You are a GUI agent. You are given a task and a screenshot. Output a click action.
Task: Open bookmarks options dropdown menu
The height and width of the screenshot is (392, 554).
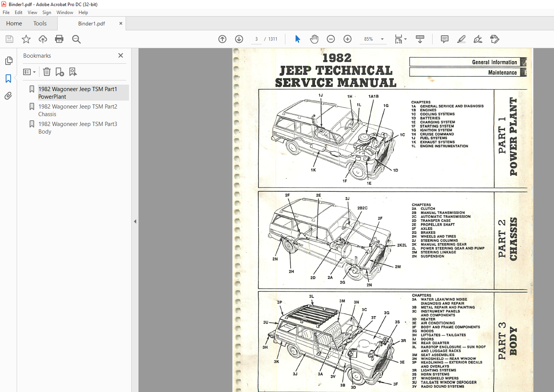coord(29,72)
